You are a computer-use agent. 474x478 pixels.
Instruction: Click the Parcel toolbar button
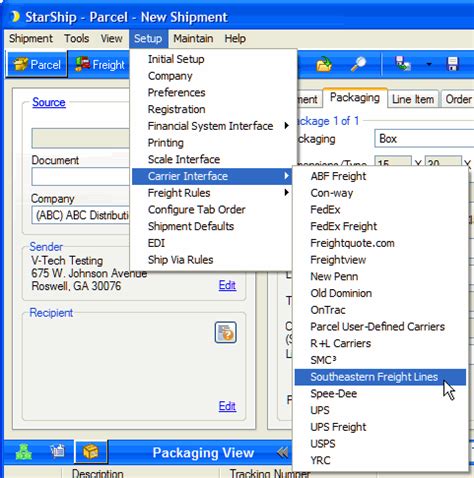pos(37,64)
